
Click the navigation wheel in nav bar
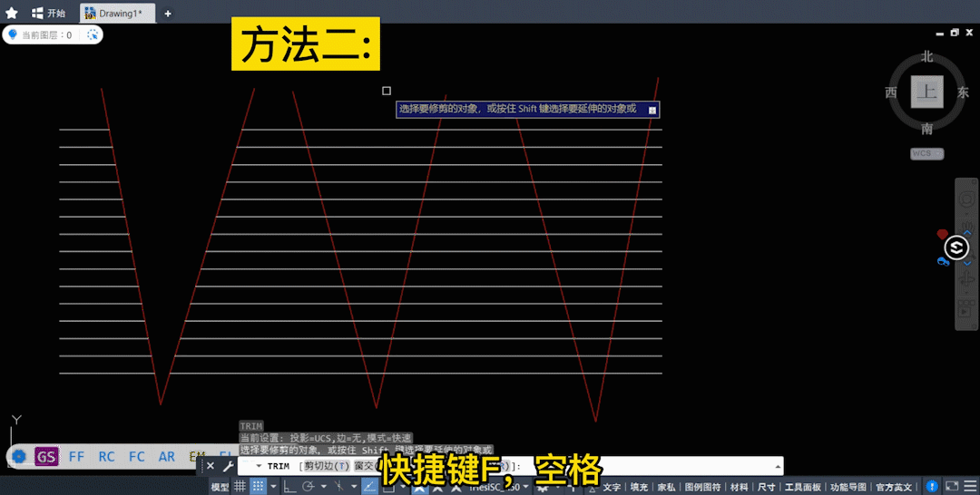(966, 199)
